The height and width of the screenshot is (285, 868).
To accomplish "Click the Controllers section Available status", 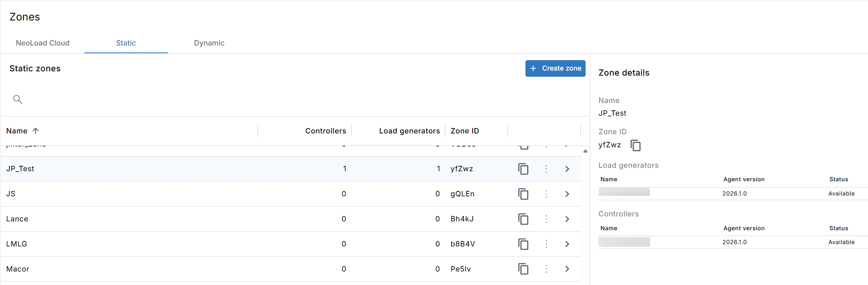I will (841, 242).
